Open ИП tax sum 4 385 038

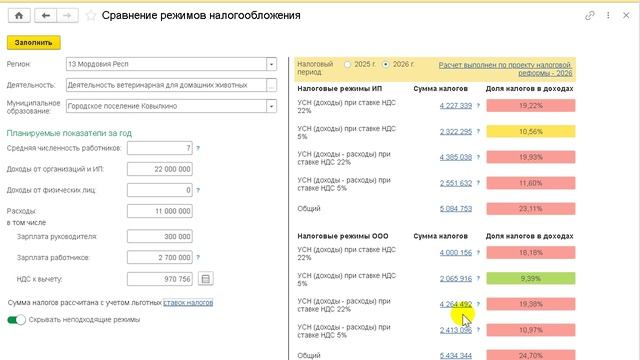pyautogui.click(x=456, y=157)
